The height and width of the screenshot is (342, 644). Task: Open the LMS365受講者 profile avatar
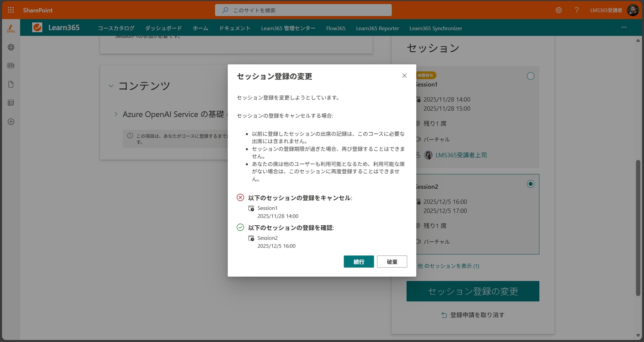pos(633,10)
